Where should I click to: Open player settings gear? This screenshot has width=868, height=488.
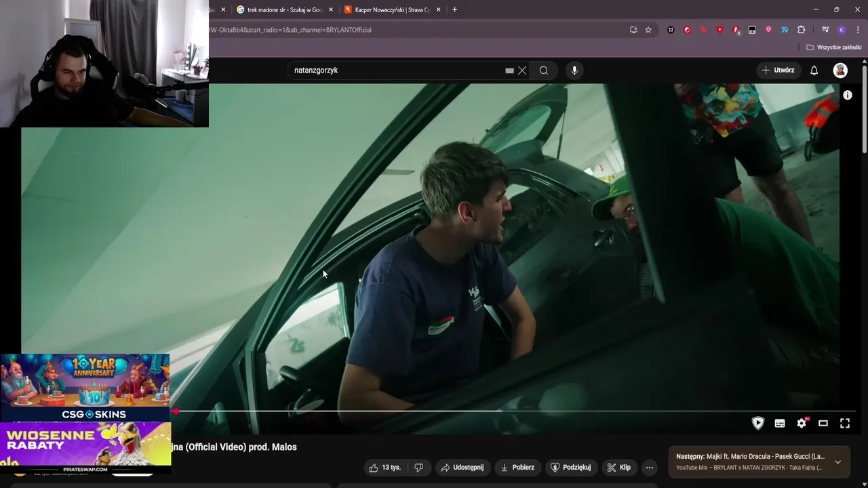click(802, 423)
